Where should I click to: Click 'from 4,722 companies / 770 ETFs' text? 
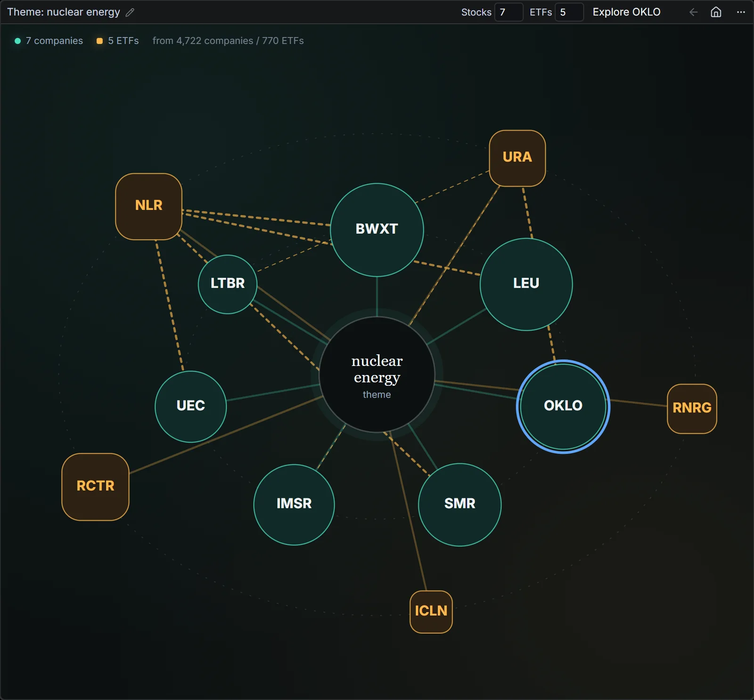click(228, 41)
